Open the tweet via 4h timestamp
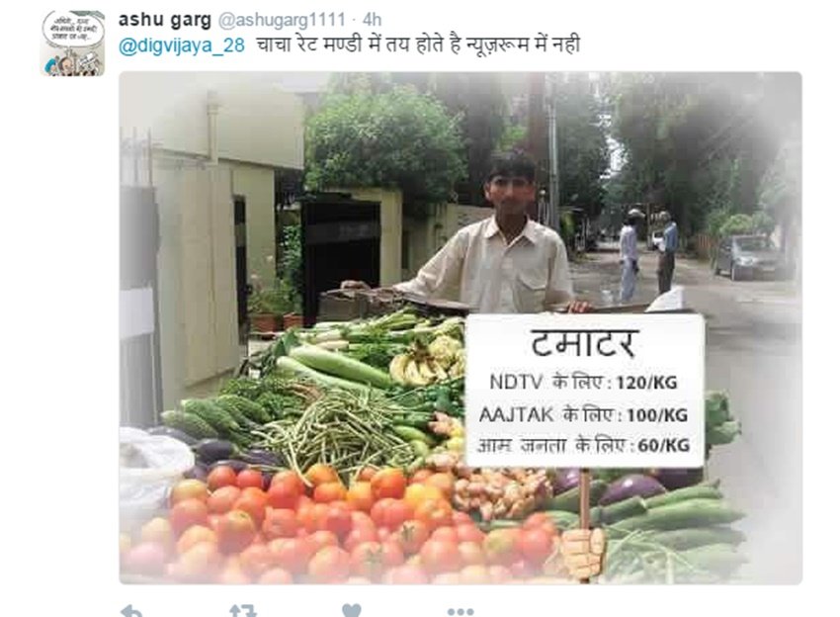 pyautogui.click(x=372, y=20)
